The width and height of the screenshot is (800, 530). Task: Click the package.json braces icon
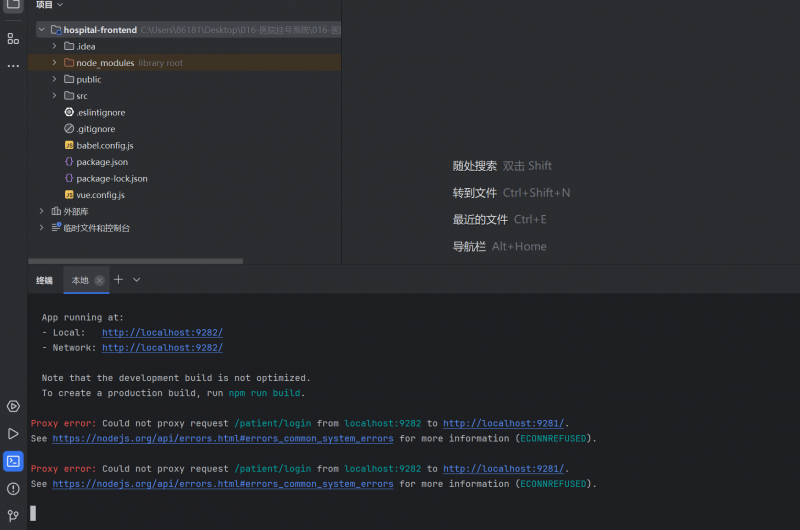[69, 162]
